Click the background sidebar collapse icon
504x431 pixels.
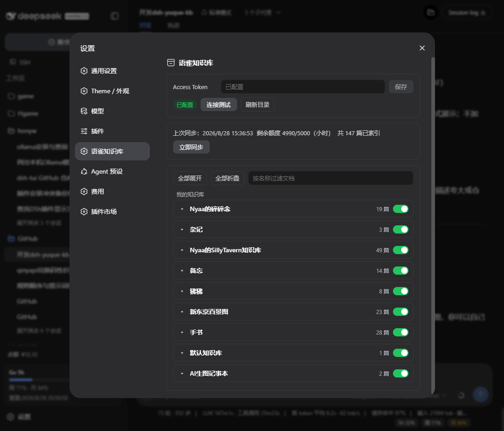pos(115,16)
